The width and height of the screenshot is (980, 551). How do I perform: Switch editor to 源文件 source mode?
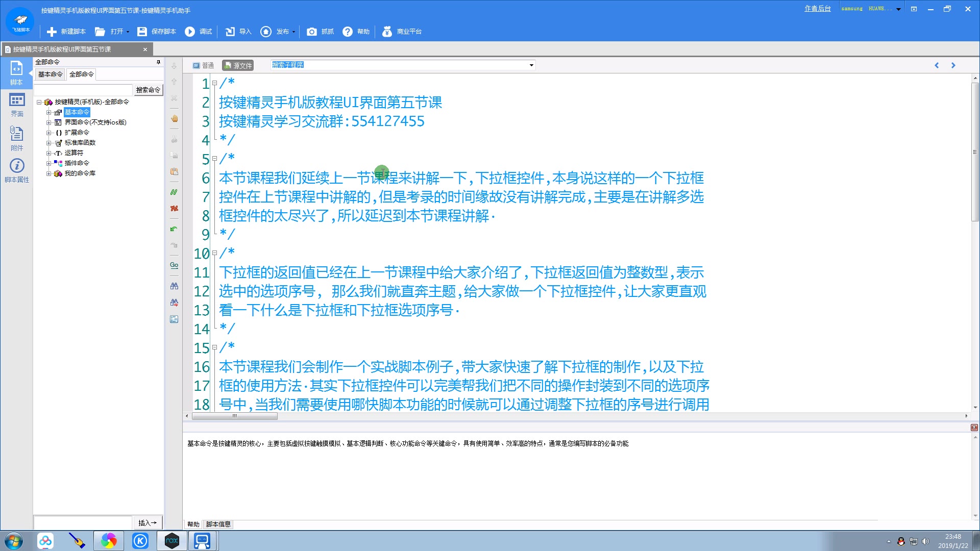238,65
